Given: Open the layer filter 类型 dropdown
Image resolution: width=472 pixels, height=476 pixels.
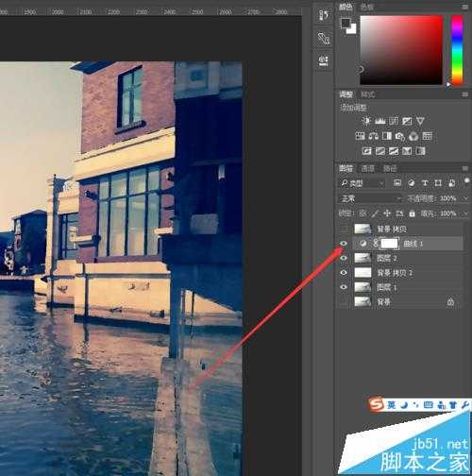Looking at the screenshot, I should click(x=362, y=183).
